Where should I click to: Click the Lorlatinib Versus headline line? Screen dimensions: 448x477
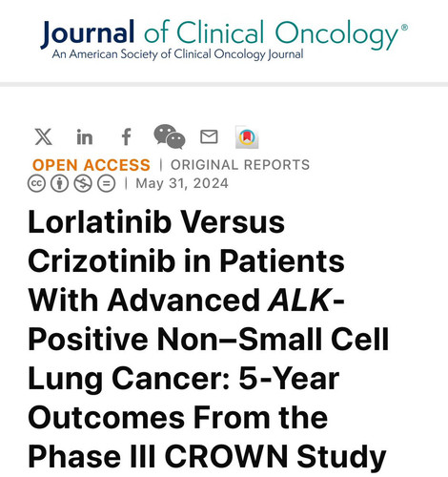click(x=156, y=222)
